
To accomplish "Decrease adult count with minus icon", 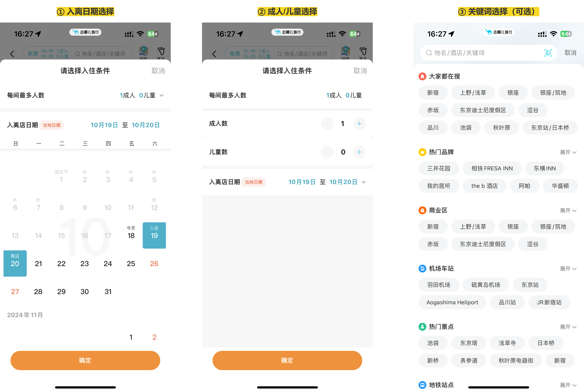I will point(327,123).
